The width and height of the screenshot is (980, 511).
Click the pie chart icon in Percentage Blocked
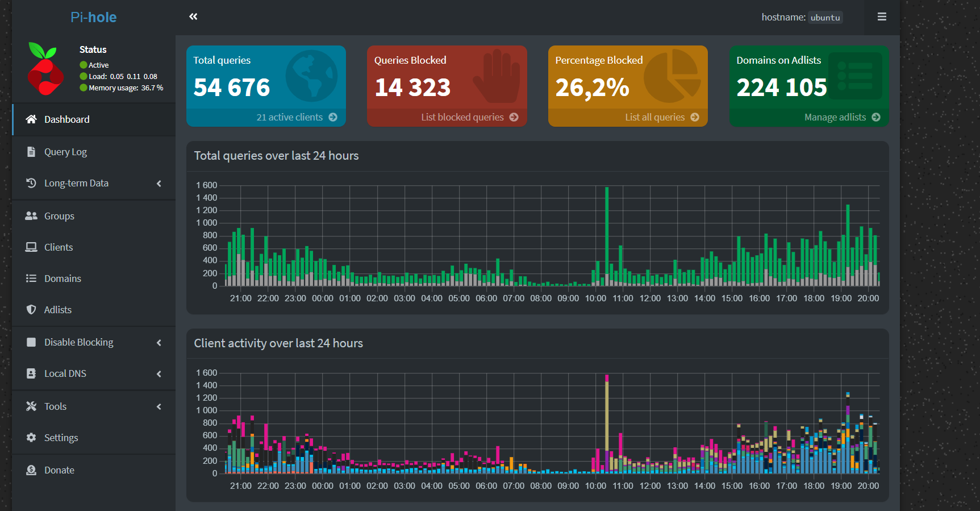(673, 76)
